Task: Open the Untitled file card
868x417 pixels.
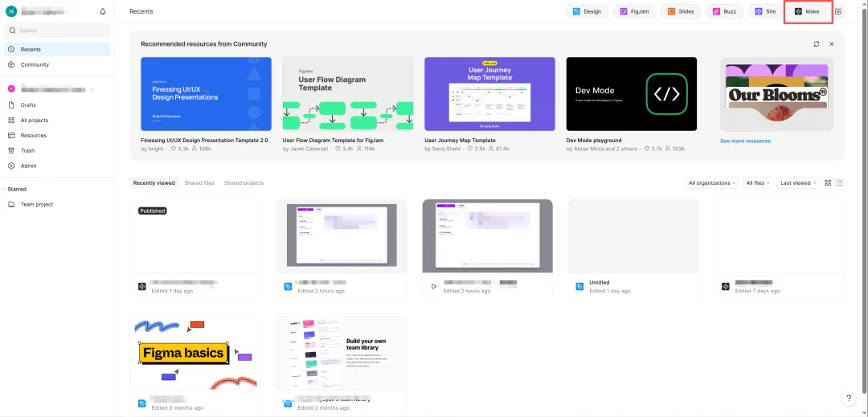Action: coord(633,249)
